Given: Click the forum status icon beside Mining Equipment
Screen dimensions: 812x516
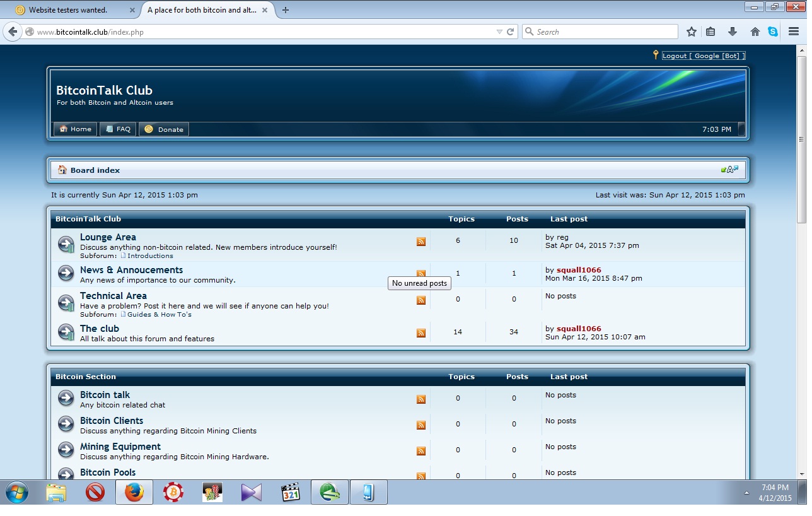Looking at the screenshot, I should click(66, 450).
